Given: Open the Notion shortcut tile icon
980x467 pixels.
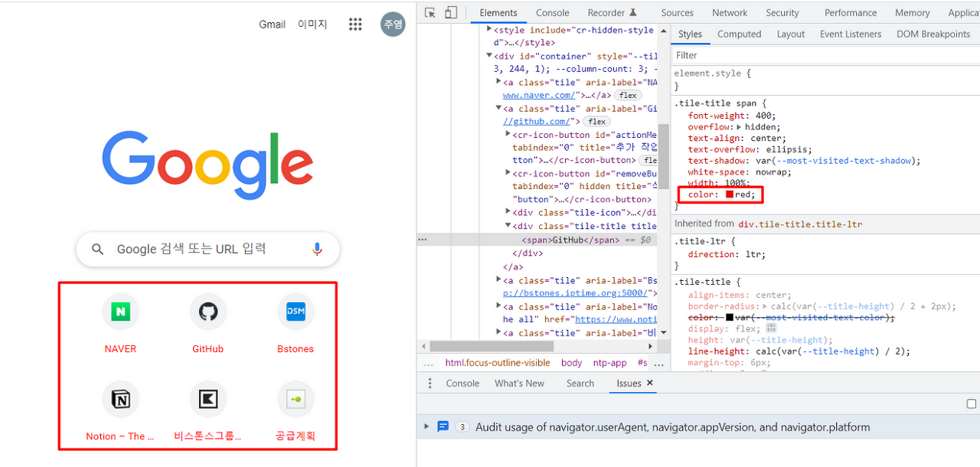Looking at the screenshot, I should [x=120, y=399].
